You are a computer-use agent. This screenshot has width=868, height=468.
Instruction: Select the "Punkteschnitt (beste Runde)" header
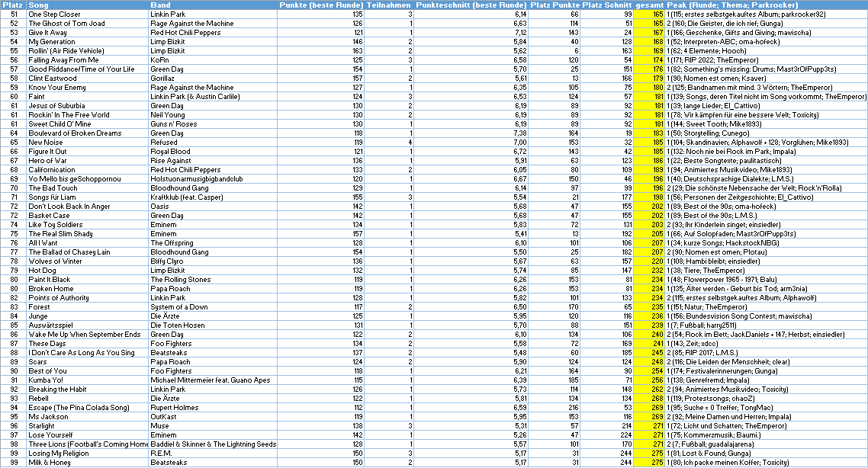tap(471, 5)
